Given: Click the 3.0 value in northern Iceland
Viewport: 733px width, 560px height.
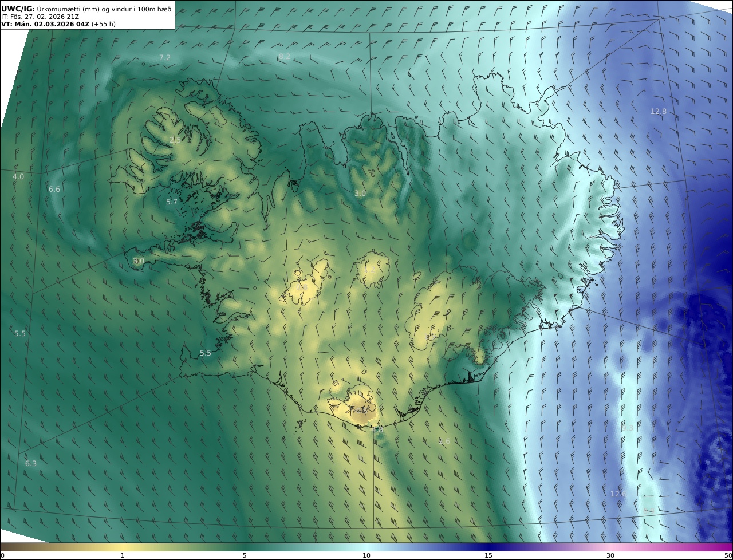Looking at the screenshot, I should pyautogui.click(x=360, y=194).
